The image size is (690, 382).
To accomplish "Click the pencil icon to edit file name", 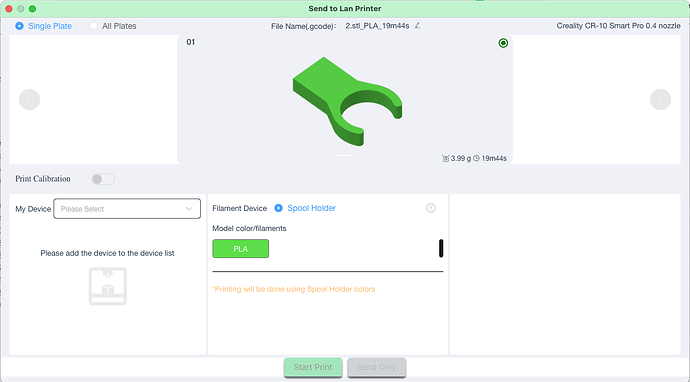I will click(x=417, y=26).
